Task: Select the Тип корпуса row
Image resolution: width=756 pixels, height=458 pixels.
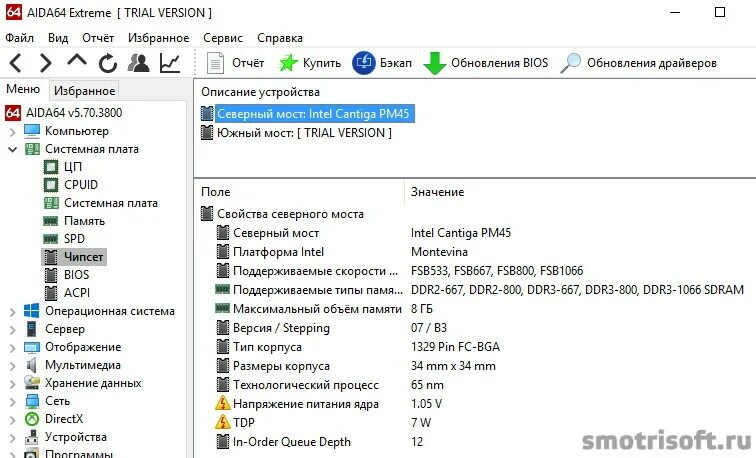Action: point(357,347)
